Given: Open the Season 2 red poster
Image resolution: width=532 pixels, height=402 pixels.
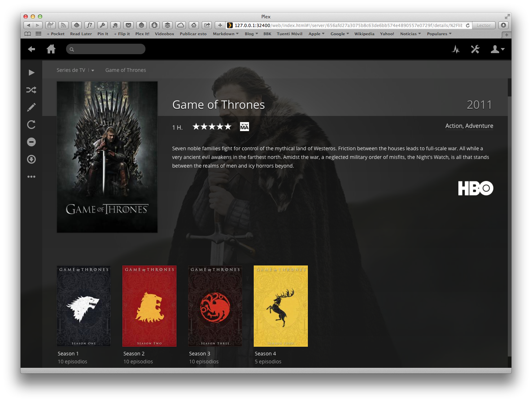Looking at the screenshot, I should [149, 306].
